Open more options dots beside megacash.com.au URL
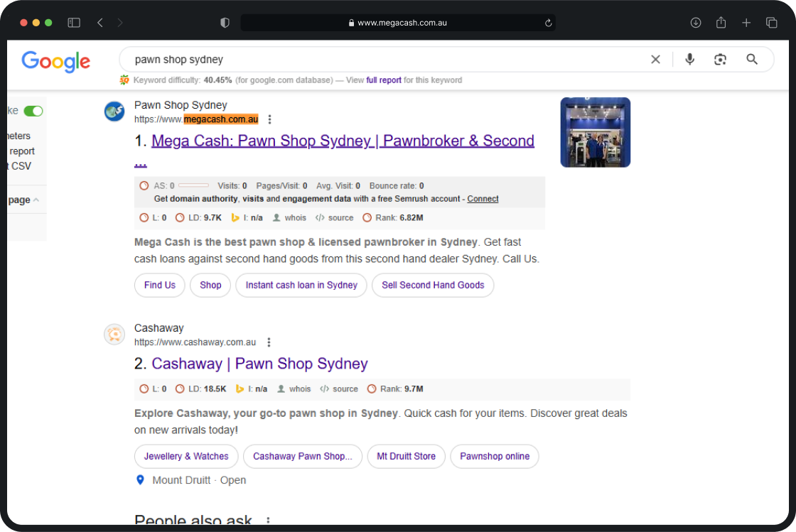 269,119
